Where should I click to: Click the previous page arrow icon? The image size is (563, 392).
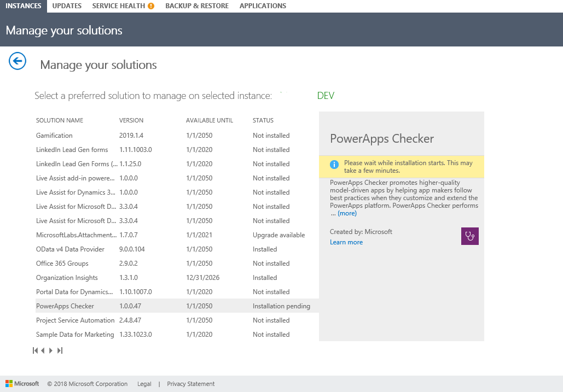43,350
